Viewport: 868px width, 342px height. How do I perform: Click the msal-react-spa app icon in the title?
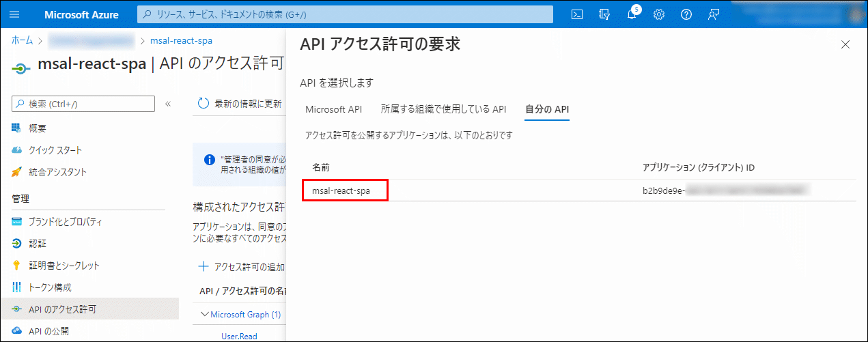(x=22, y=68)
